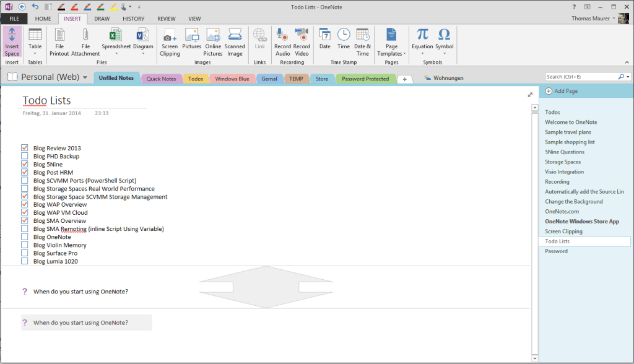
Task: Collapse the ribbon with the arrow
Action: tap(627, 63)
